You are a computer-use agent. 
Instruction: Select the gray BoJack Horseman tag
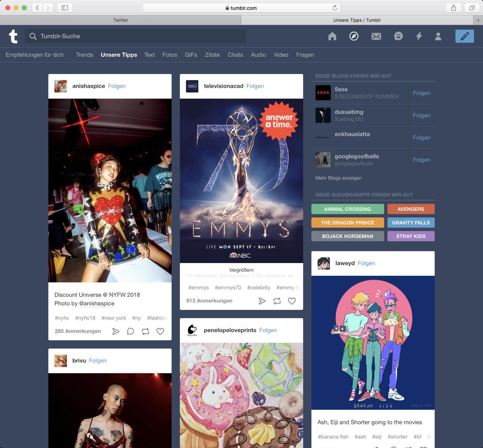(x=347, y=236)
